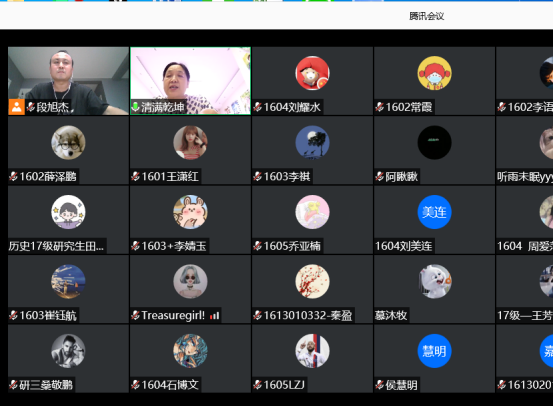553x406 pixels.
Task: Click the orange host icon beside 段旭杰
Action: point(17,107)
